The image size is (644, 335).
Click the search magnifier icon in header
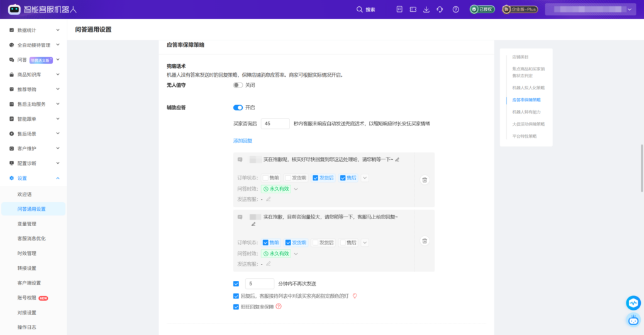359,9
